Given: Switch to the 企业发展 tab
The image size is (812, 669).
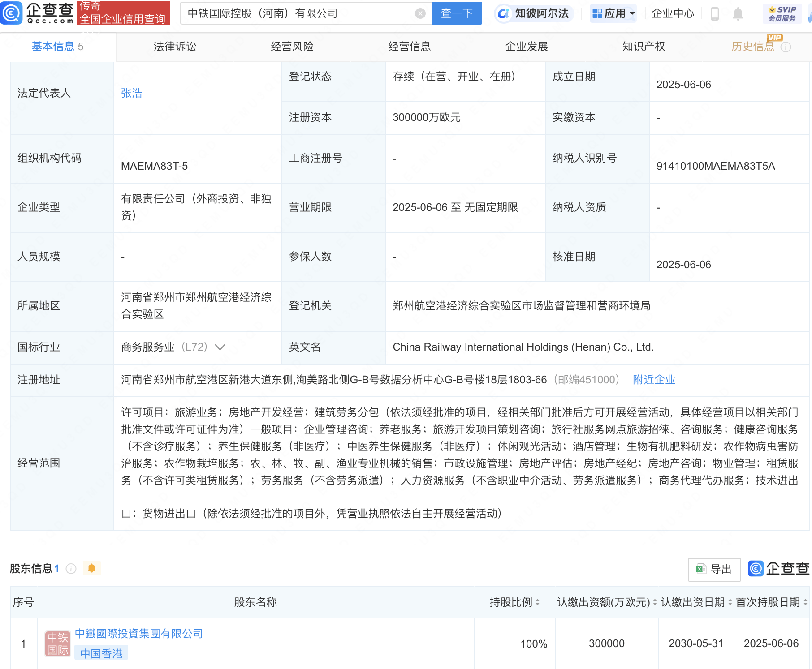Looking at the screenshot, I should (x=527, y=47).
